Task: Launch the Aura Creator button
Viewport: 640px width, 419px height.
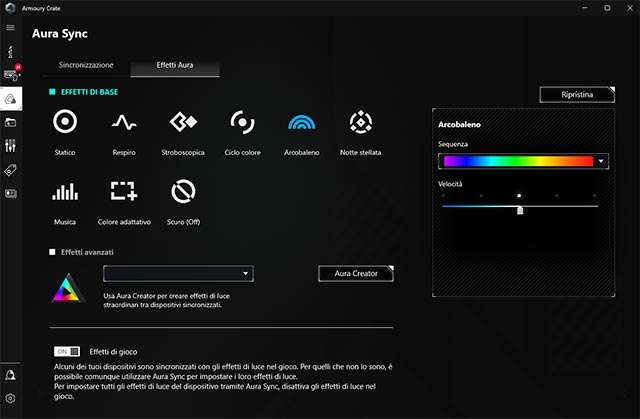Action: tap(356, 273)
